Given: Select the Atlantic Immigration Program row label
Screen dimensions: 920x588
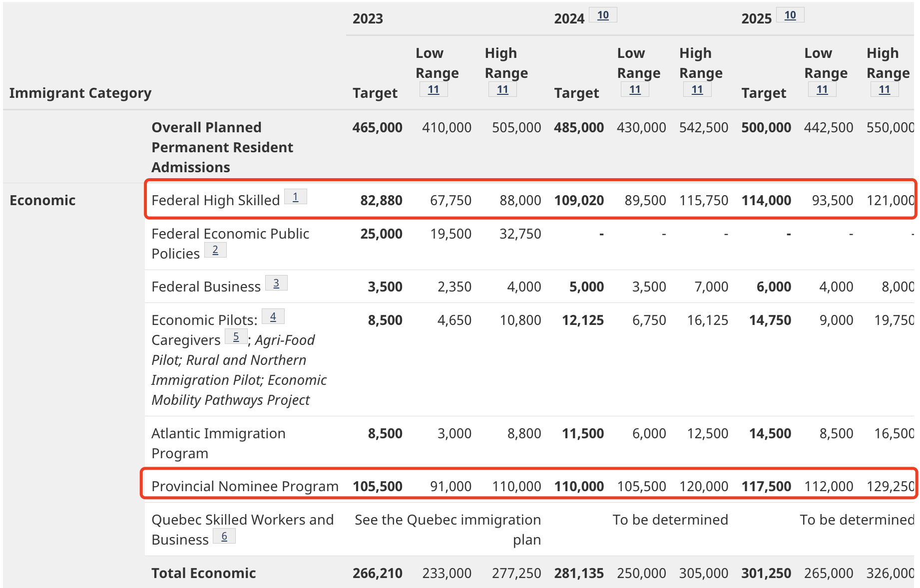Looking at the screenshot, I should pyautogui.click(x=218, y=443).
